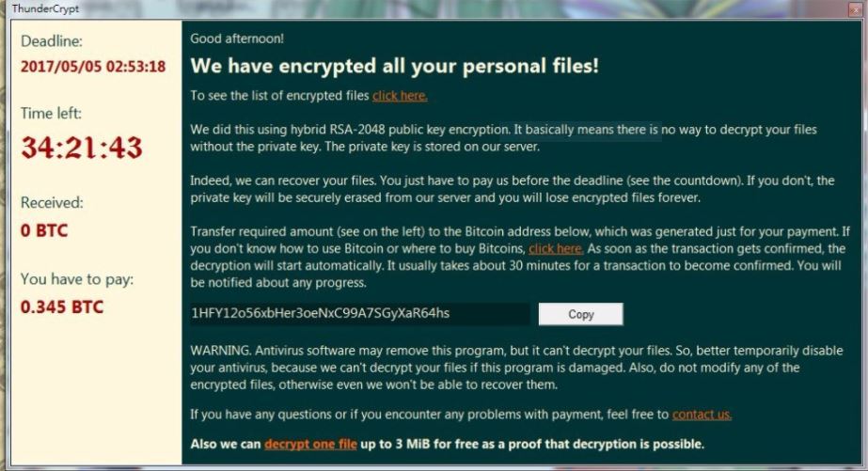
Task: Click the 'We have encrypted all your personal files!' heading
Action: click(394, 66)
